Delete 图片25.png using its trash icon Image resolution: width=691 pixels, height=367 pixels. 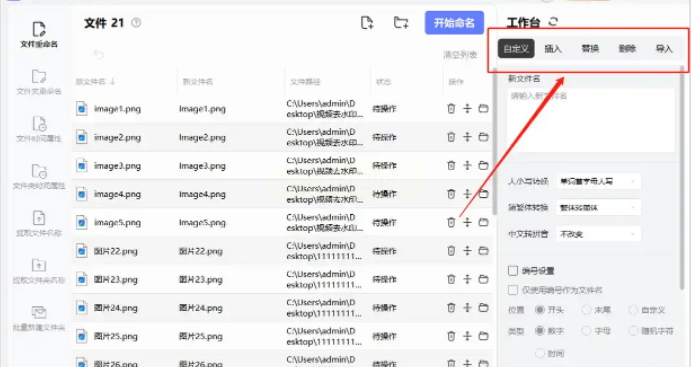tap(451, 336)
